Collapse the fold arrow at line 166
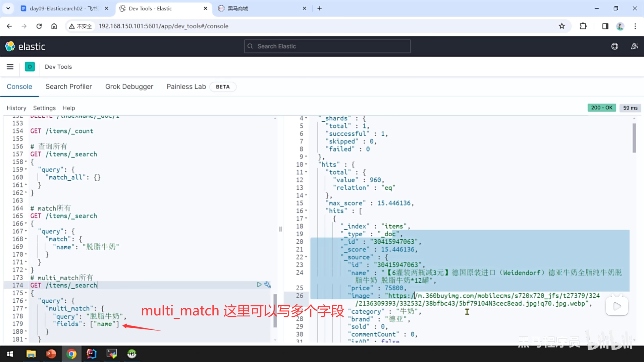Screen dimensions: 644x362 pos(26,224)
